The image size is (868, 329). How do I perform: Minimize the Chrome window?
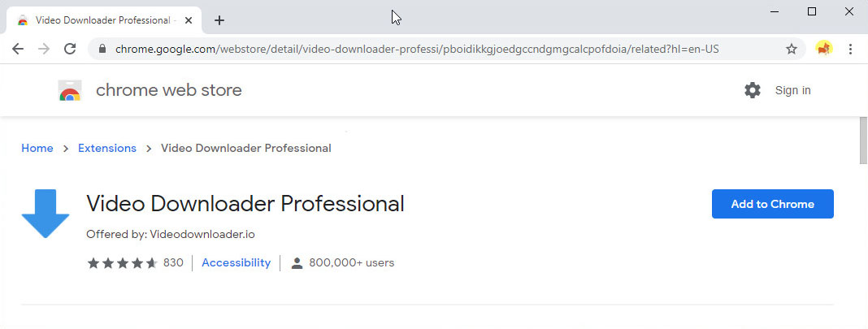775,11
